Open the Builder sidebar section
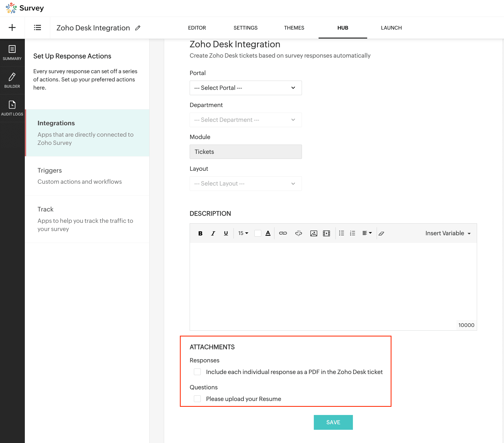The image size is (504, 443). pyautogui.click(x=12, y=80)
